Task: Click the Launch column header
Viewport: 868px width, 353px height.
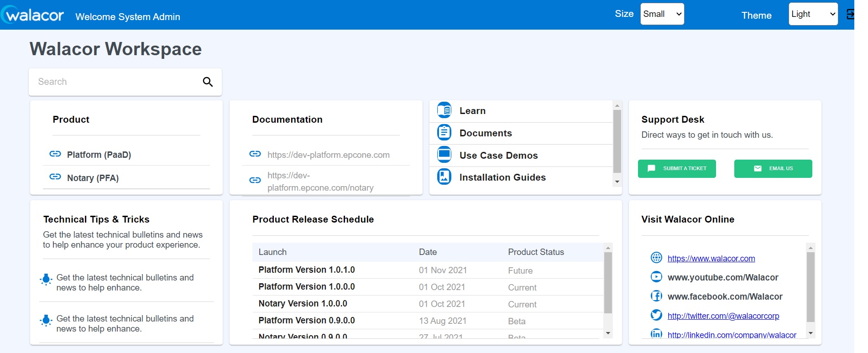Action: [x=272, y=252]
